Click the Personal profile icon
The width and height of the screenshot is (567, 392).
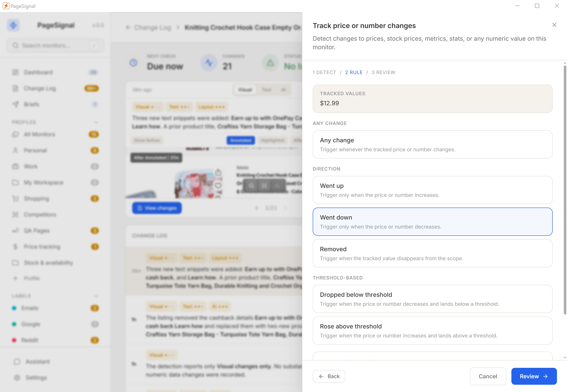[15, 150]
